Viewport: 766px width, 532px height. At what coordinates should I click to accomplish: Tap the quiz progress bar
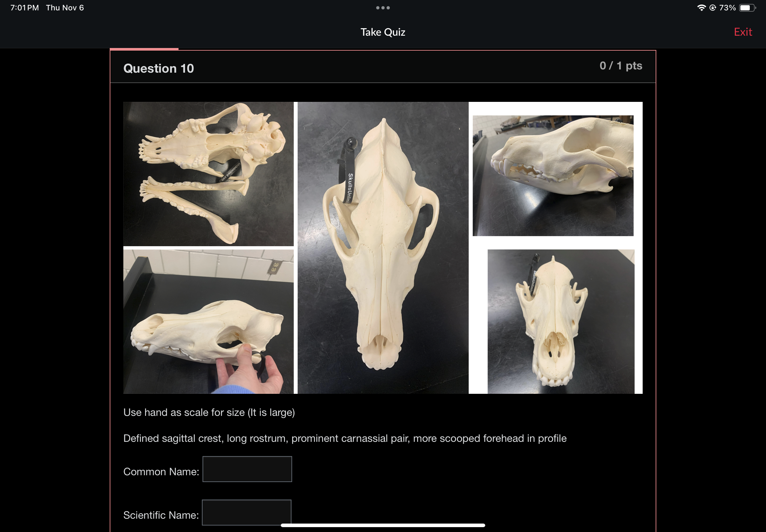(144, 49)
